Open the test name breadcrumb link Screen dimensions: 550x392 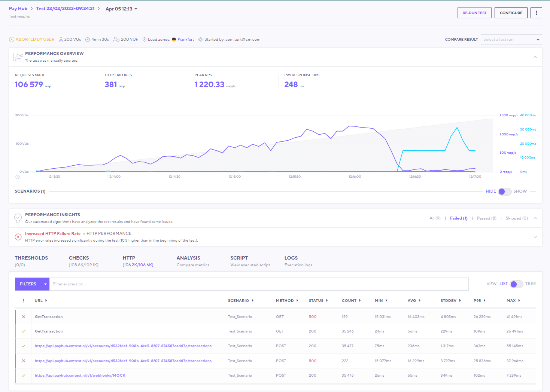tap(65, 9)
